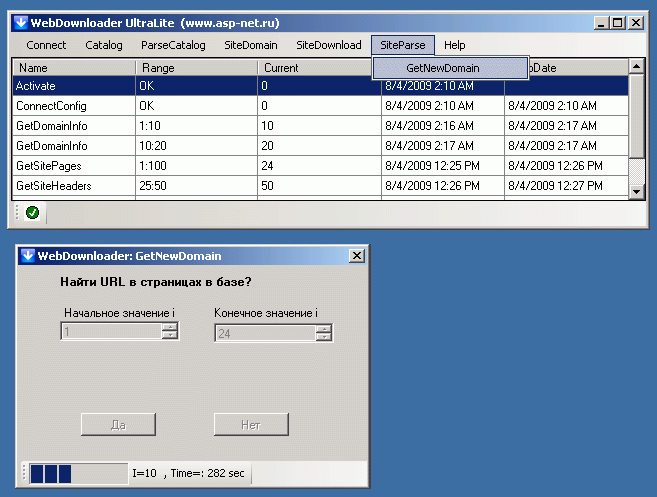Click the 8/4/2009 2:16 AM cell
The height and width of the screenshot is (497, 657).
(442, 126)
